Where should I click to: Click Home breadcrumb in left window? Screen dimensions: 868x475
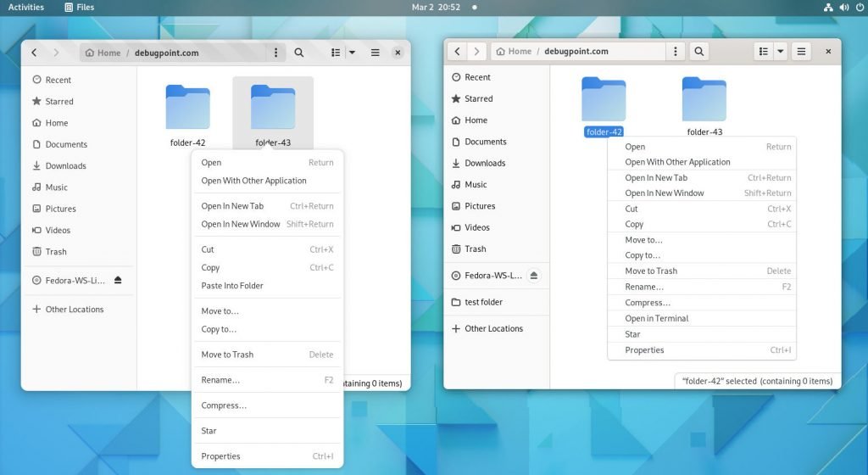(103, 53)
